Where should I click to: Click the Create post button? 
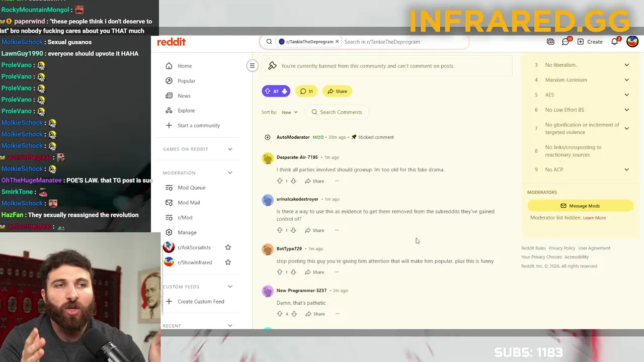590,42
